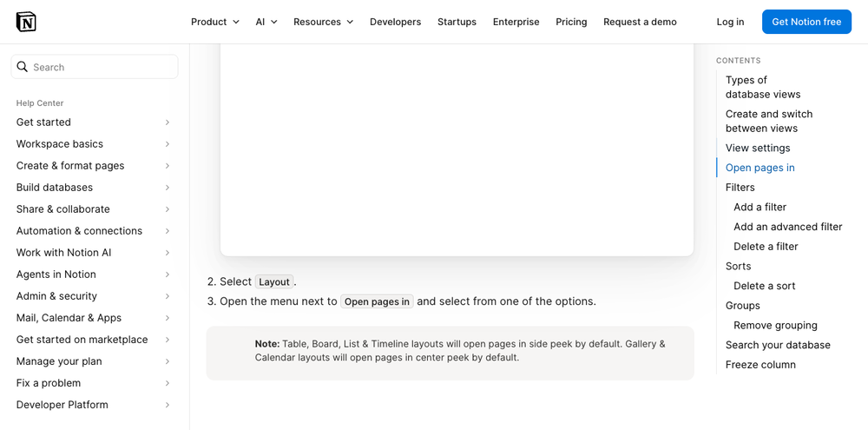Click Request a demo
The width and height of the screenshot is (868, 430).
click(x=640, y=22)
